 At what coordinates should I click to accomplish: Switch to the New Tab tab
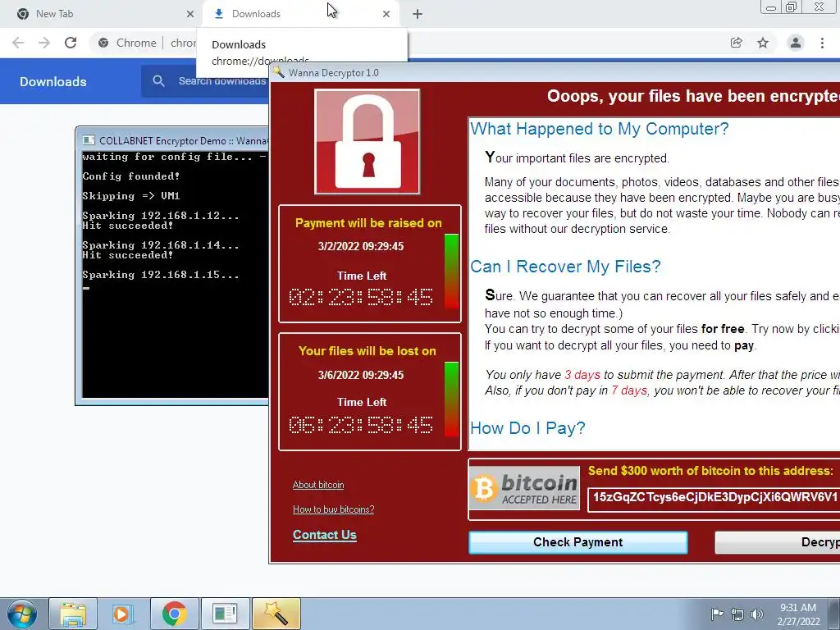(x=102, y=14)
